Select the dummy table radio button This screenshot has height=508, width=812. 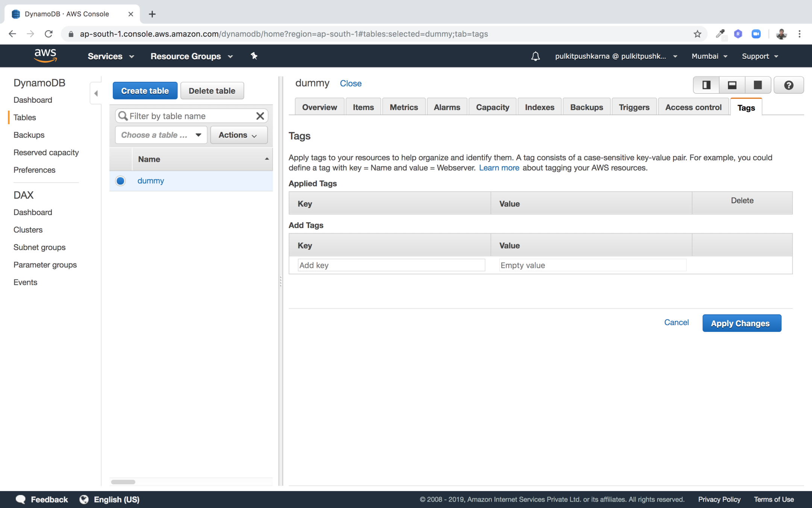[x=120, y=181]
